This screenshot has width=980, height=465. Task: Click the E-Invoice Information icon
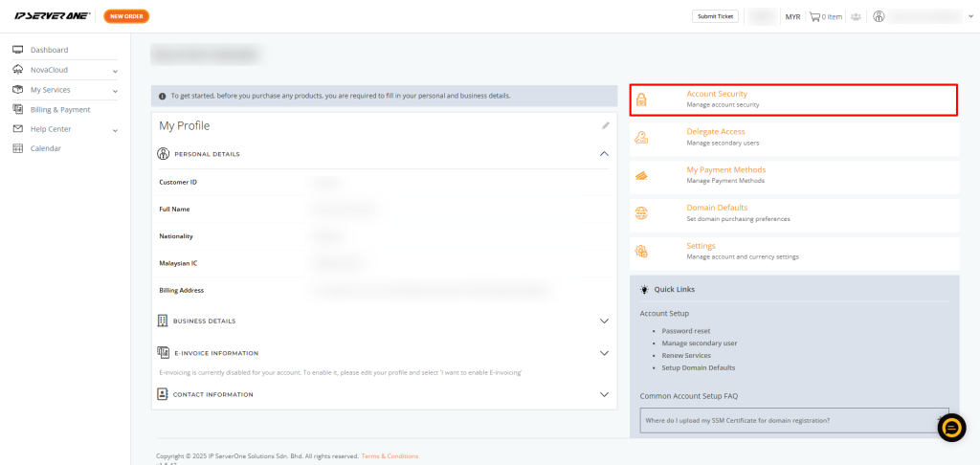pyautogui.click(x=163, y=352)
